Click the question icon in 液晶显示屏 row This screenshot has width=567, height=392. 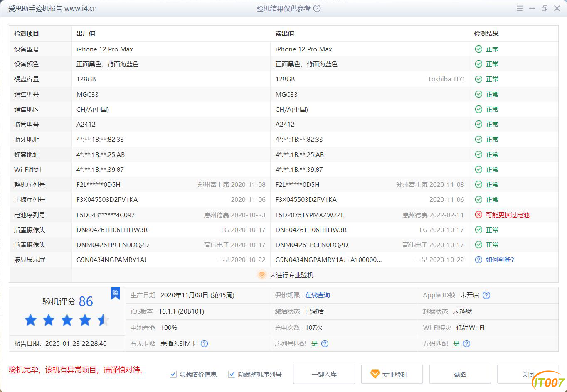click(x=478, y=260)
